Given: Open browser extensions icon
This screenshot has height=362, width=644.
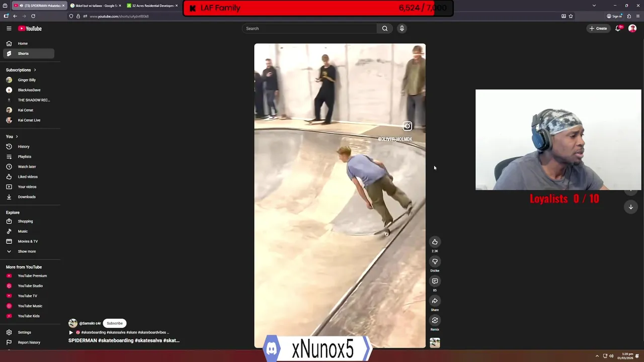Looking at the screenshot, I should point(629,16).
